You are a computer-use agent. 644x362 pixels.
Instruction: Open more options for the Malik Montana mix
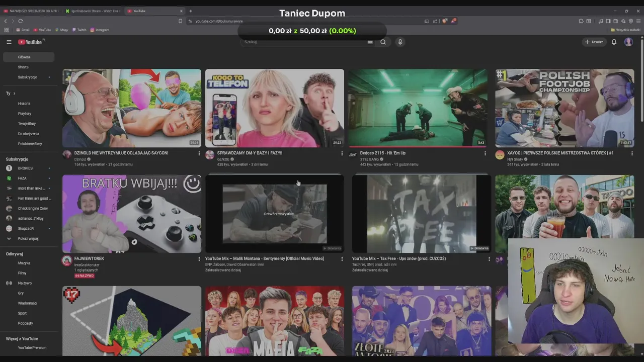(342, 259)
